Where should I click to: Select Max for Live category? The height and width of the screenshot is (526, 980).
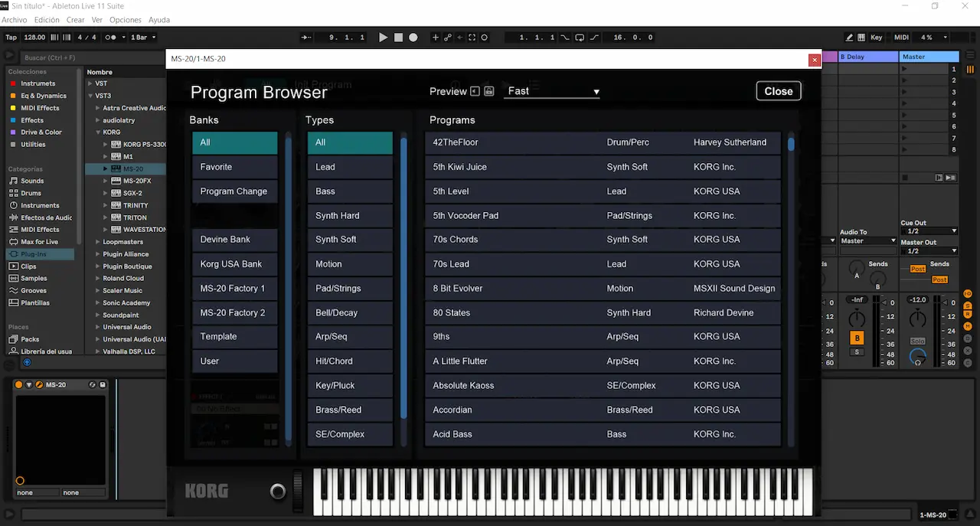[39, 242]
